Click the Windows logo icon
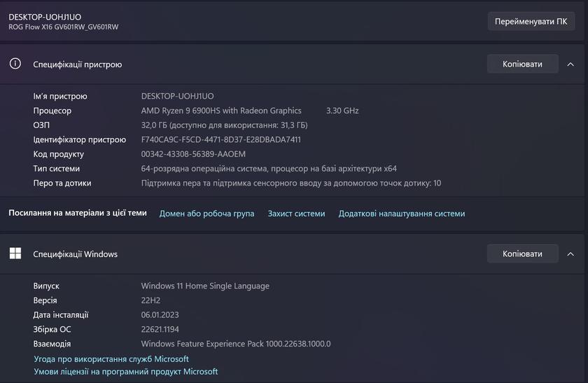The height and width of the screenshot is (383, 588). point(15,253)
